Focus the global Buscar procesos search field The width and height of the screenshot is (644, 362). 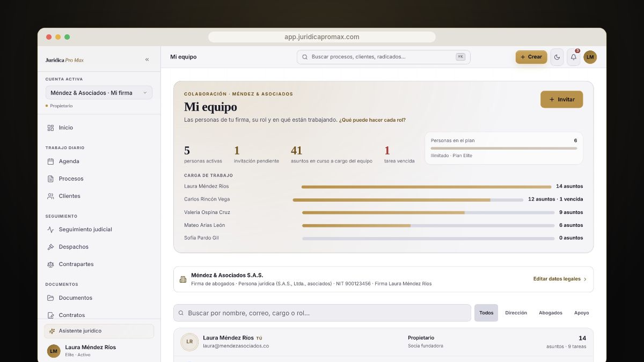click(x=383, y=57)
